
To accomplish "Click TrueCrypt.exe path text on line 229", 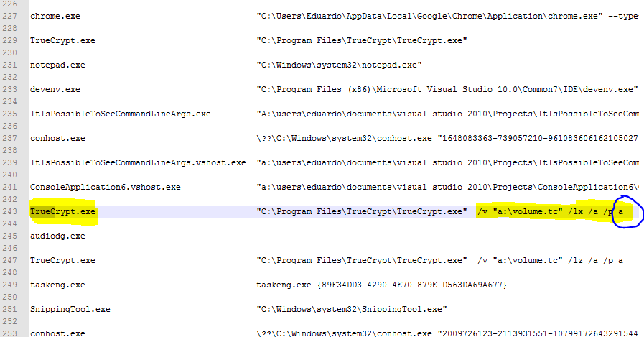I will tap(362, 41).
